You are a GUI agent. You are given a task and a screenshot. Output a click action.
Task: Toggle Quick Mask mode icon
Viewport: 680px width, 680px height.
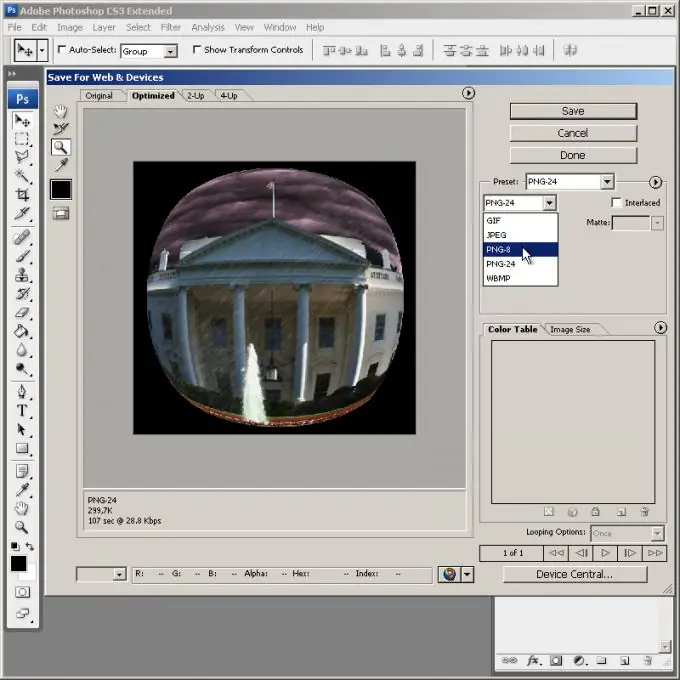pos(22,592)
